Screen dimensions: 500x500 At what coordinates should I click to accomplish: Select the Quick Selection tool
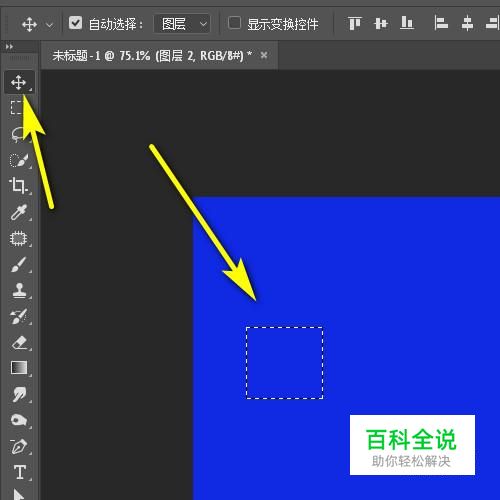point(18,160)
